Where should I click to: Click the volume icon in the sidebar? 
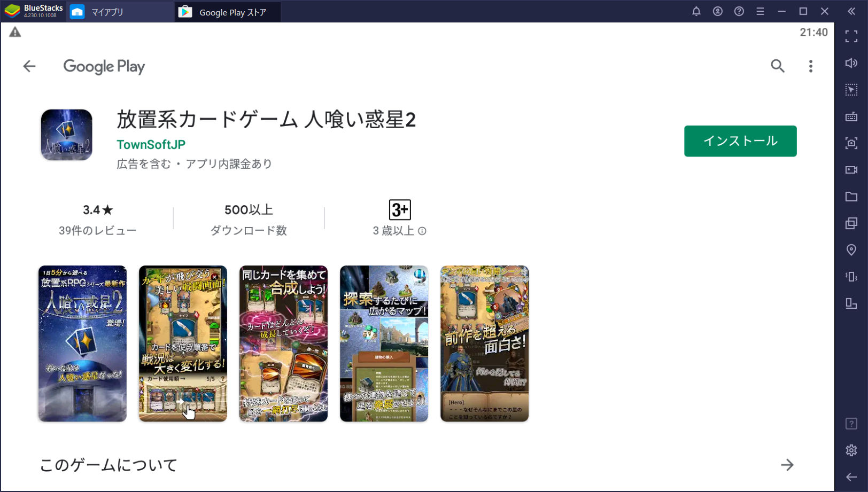click(851, 63)
